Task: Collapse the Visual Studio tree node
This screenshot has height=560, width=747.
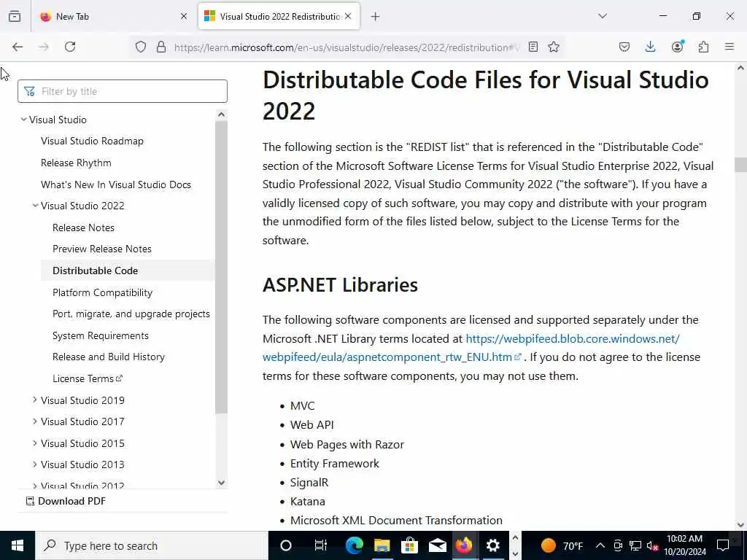Action: 23,120
